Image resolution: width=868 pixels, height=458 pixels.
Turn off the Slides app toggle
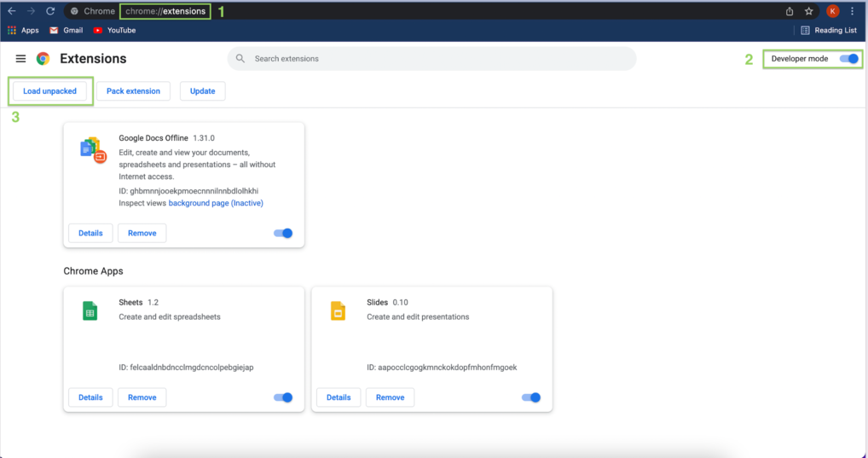(530, 397)
